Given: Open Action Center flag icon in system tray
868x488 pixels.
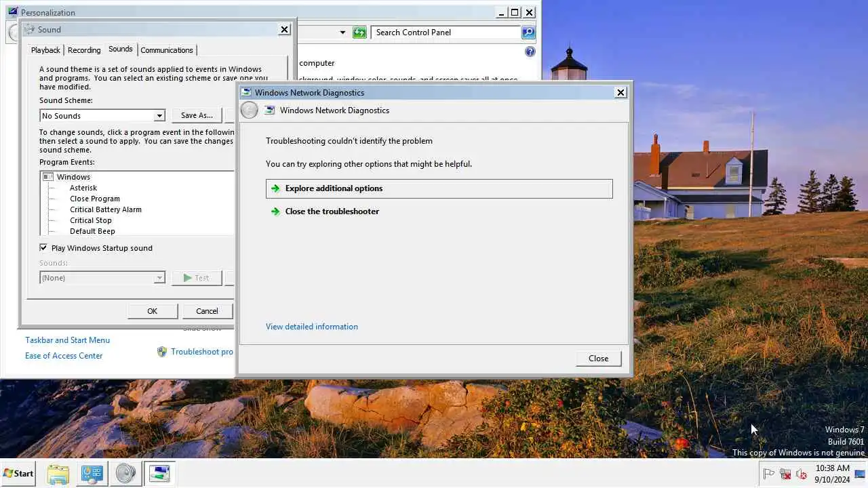Looking at the screenshot, I should point(769,474).
